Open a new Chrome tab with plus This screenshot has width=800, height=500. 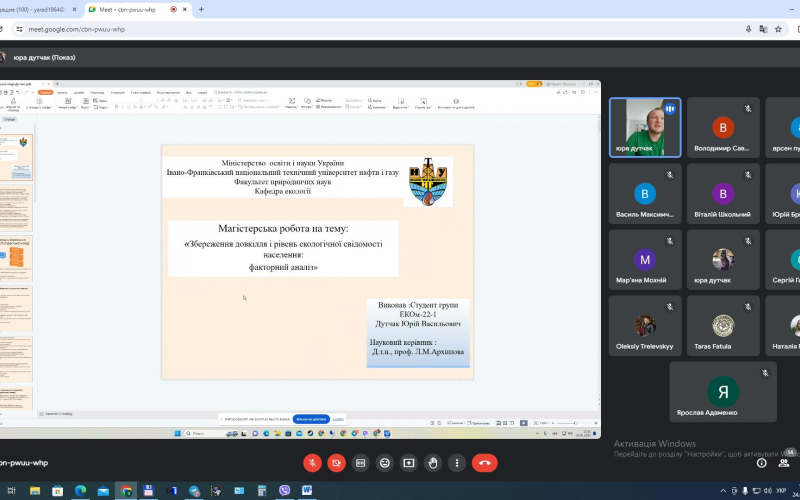click(x=201, y=9)
